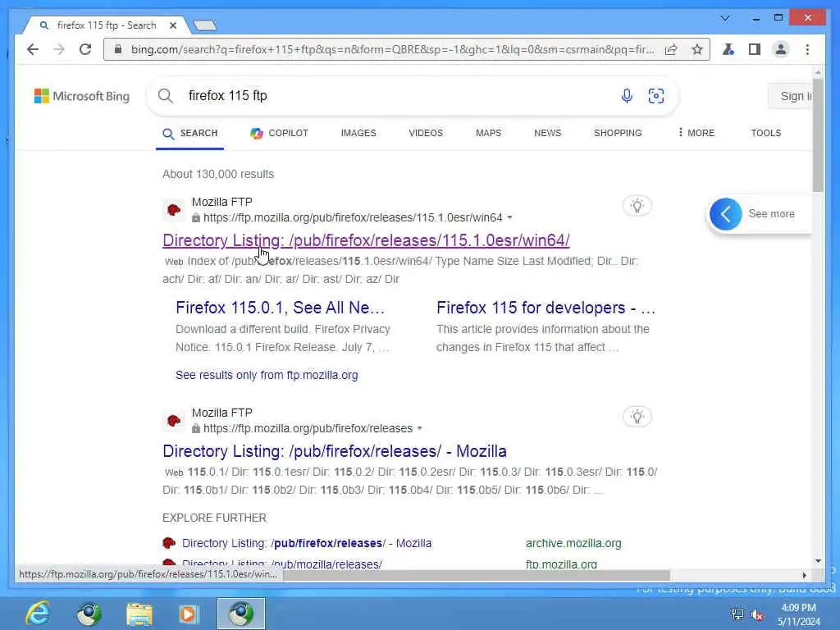Viewport: 840px width, 630px height.
Task: Open a new browser tab
Action: point(205,25)
